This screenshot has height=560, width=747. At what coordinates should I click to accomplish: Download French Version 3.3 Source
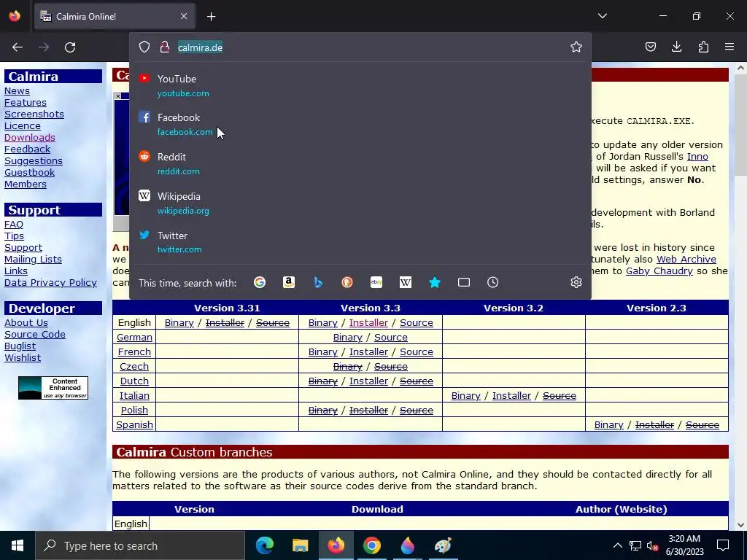pos(417,352)
